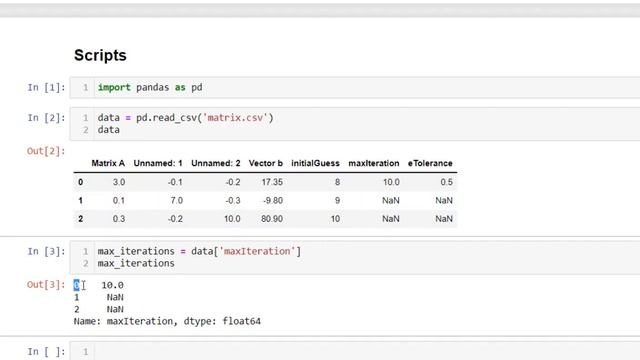The width and height of the screenshot is (640, 360).
Task: Click the code line assigning max_iterations
Action: 199,251
